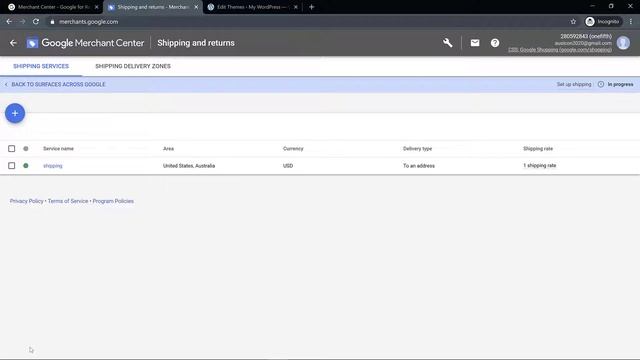The height and width of the screenshot is (360, 640).
Task: Click the Area column header
Action: pyautogui.click(x=168, y=149)
